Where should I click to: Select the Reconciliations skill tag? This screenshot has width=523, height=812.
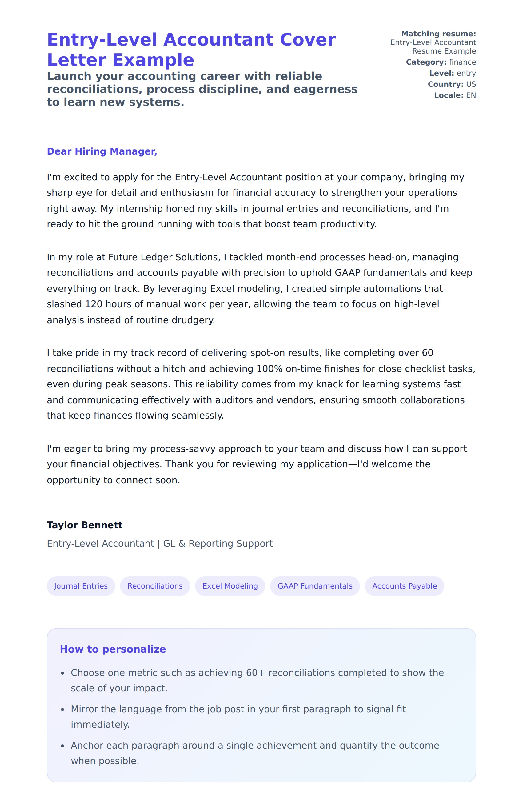pyautogui.click(x=155, y=586)
